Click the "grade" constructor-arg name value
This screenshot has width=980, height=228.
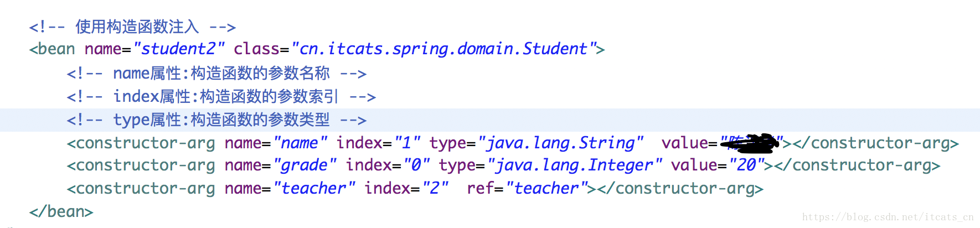(304, 165)
